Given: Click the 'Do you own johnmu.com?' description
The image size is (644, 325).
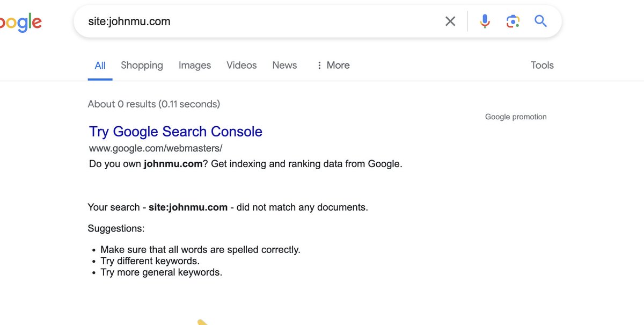Looking at the screenshot, I should tap(246, 164).
